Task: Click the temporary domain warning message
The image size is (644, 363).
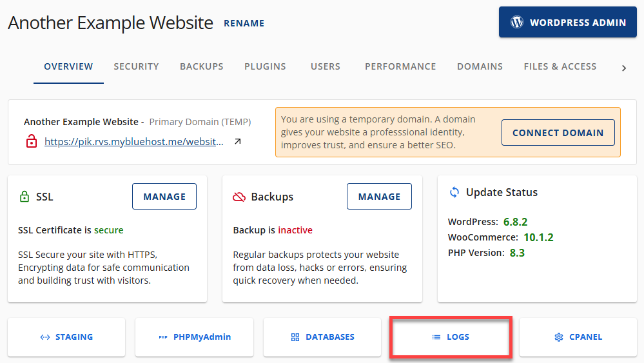Action: (x=378, y=132)
